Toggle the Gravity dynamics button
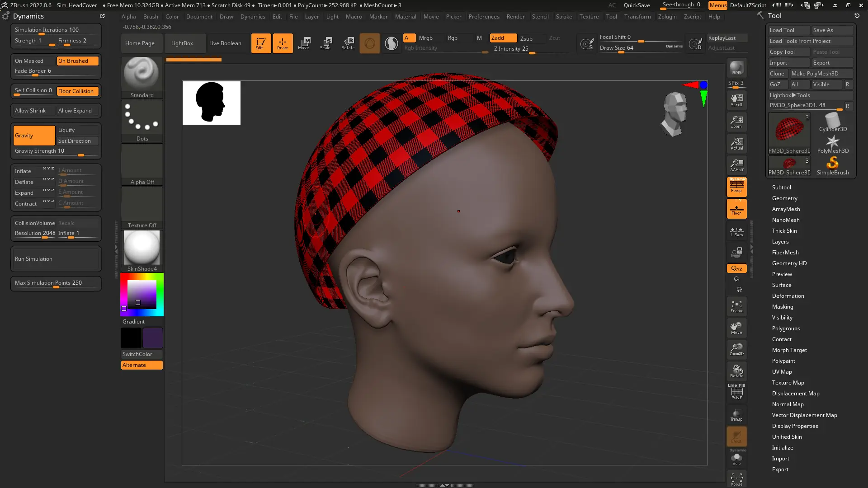 click(x=34, y=136)
